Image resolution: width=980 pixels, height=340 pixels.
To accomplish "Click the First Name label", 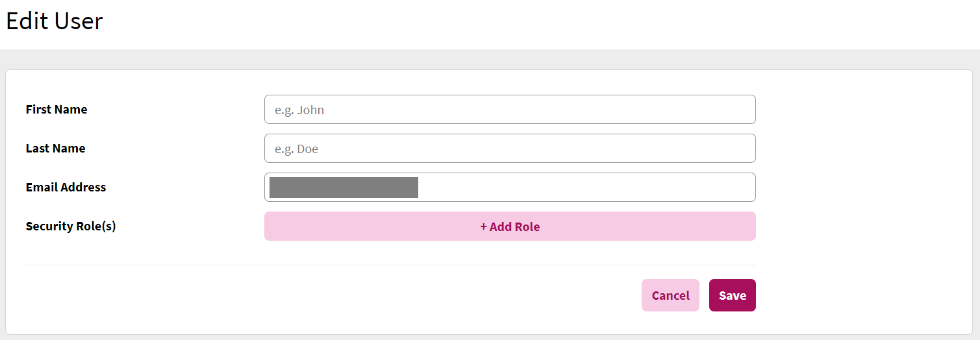I will (57, 110).
